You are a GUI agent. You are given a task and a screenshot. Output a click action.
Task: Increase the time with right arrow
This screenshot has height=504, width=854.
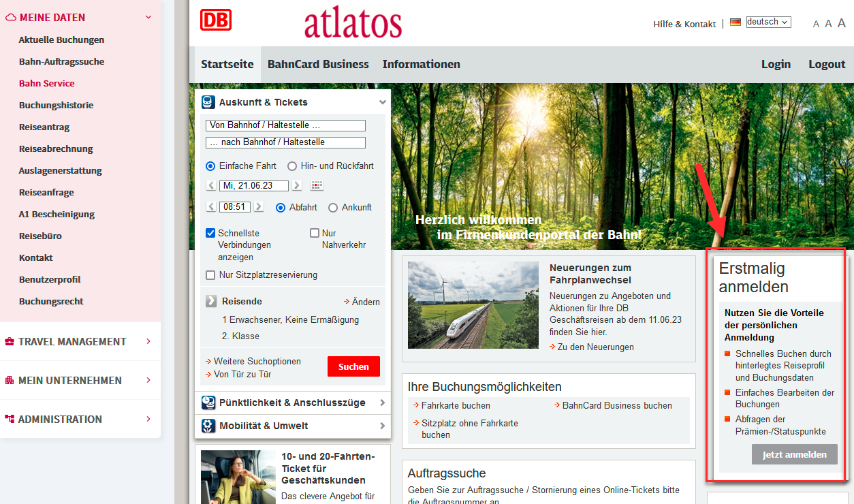pos(259,207)
